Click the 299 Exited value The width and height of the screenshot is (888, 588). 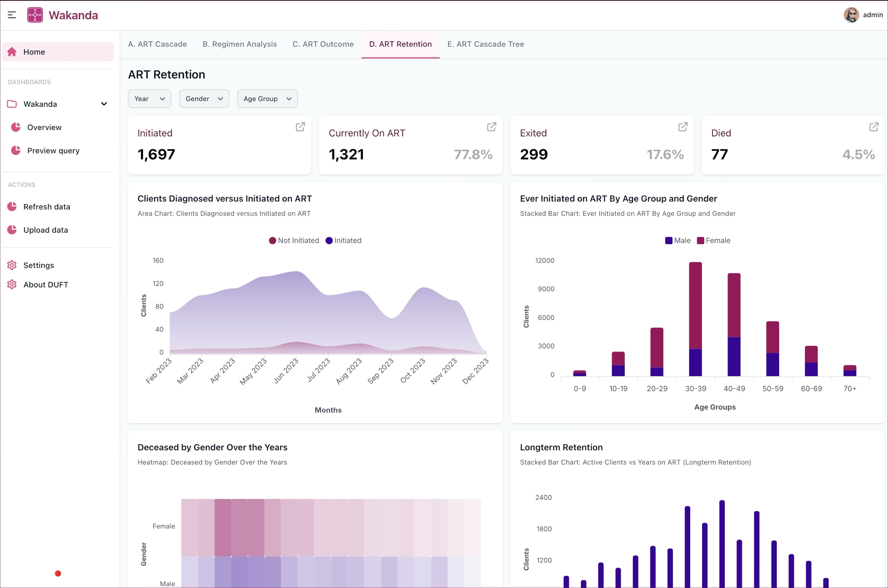coord(533,155)
